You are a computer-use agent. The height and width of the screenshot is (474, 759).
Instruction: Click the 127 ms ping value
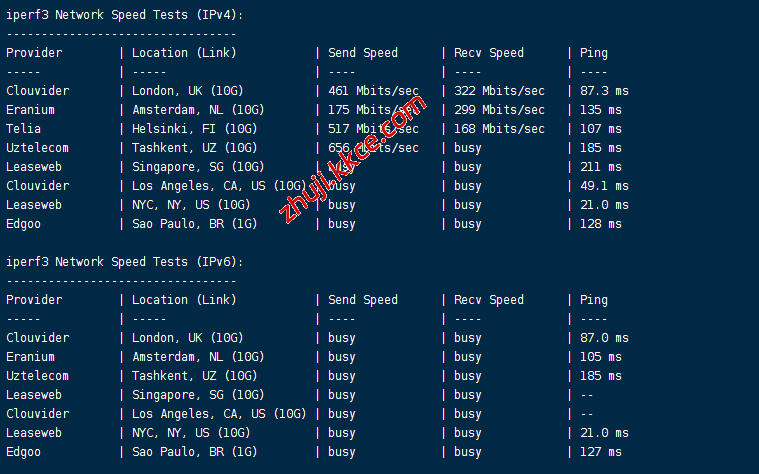600,452
